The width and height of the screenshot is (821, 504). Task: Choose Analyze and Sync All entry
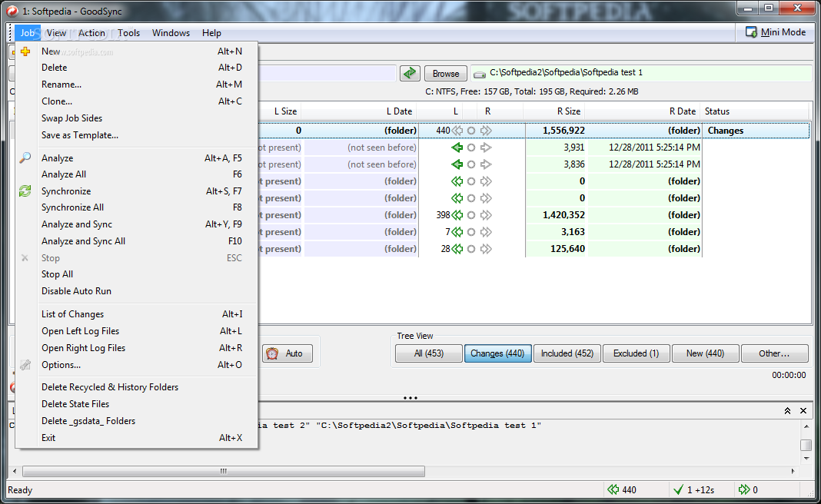click(x=137, y=241)
